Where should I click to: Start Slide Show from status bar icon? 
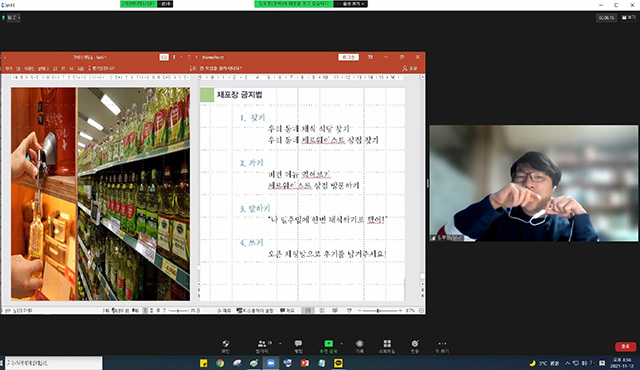349,310
